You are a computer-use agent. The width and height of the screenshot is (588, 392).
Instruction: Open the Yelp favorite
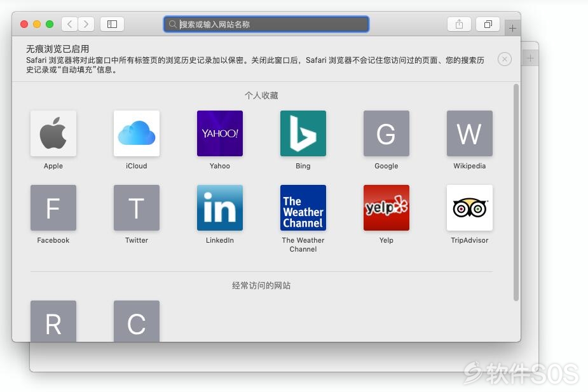click(386, 208)
